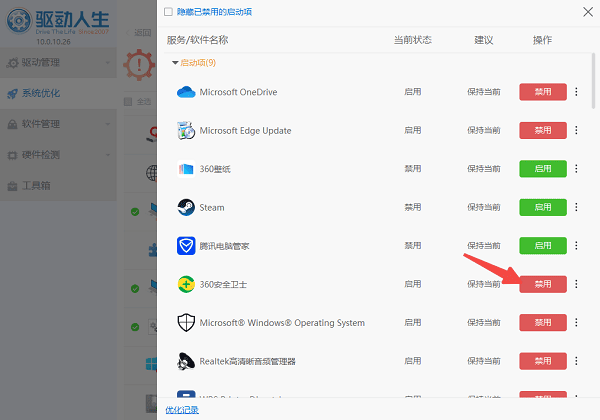Click the 硬件检测 chip icon in sidebar
Screen dimensions: 600x420
tap(13, 155)
